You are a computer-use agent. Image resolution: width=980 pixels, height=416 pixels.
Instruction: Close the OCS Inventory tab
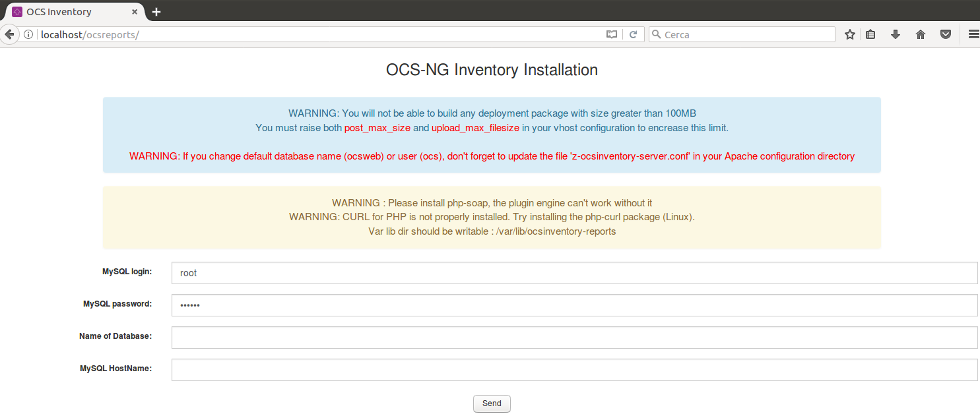click(135, 12)
